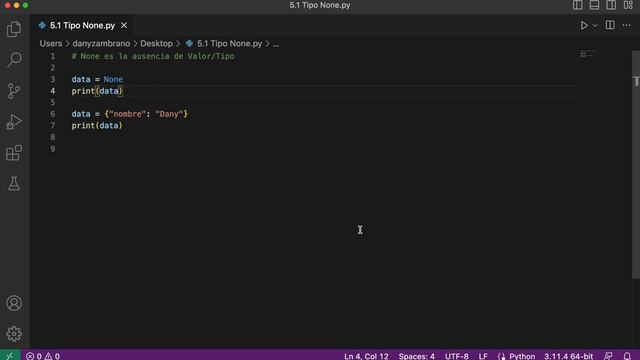The width and height of the screenshot is (640, 360).
Task: Change indentation via Spaces: 4
Action: coord(416,356)
